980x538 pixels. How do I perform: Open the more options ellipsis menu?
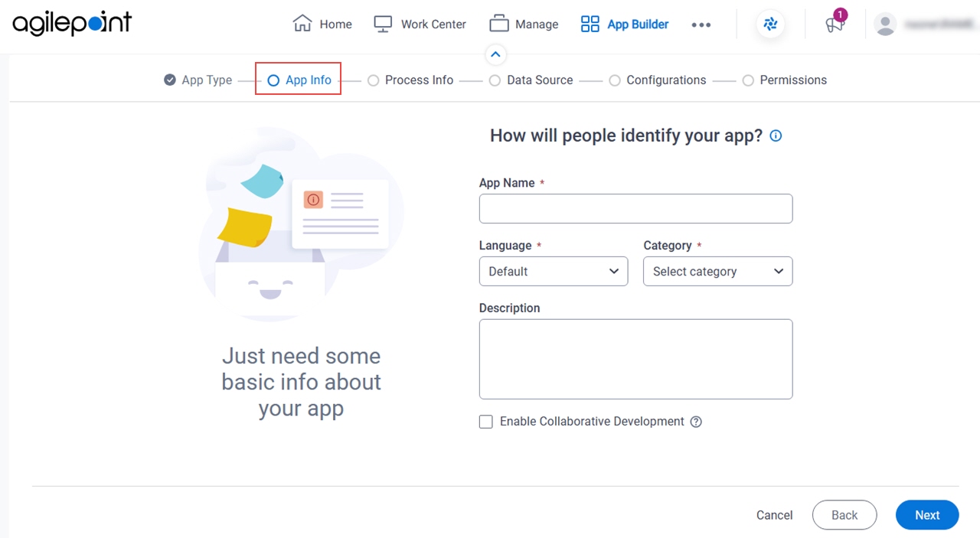701,24
